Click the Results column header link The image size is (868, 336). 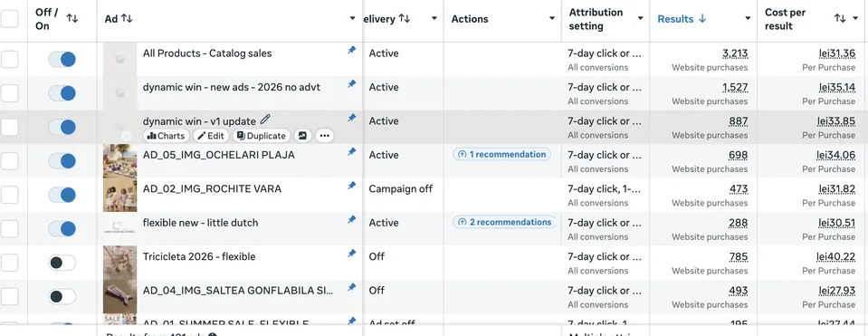pos(675,19)
